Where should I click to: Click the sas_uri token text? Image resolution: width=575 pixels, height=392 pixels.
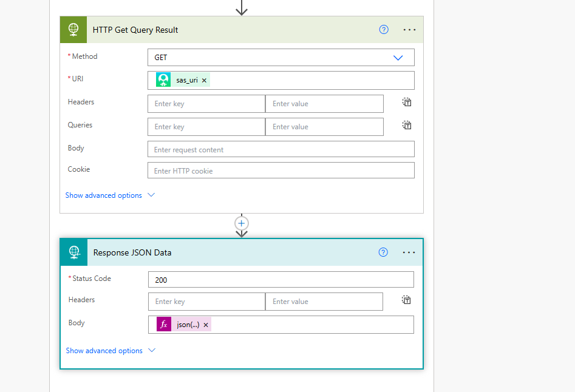[x=186, y=80]
